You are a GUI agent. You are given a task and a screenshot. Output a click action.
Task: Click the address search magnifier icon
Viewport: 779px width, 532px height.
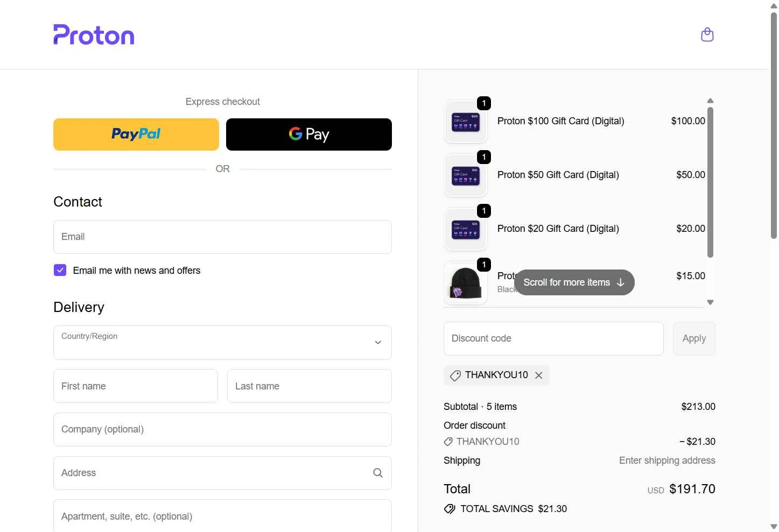click(378, 473)
